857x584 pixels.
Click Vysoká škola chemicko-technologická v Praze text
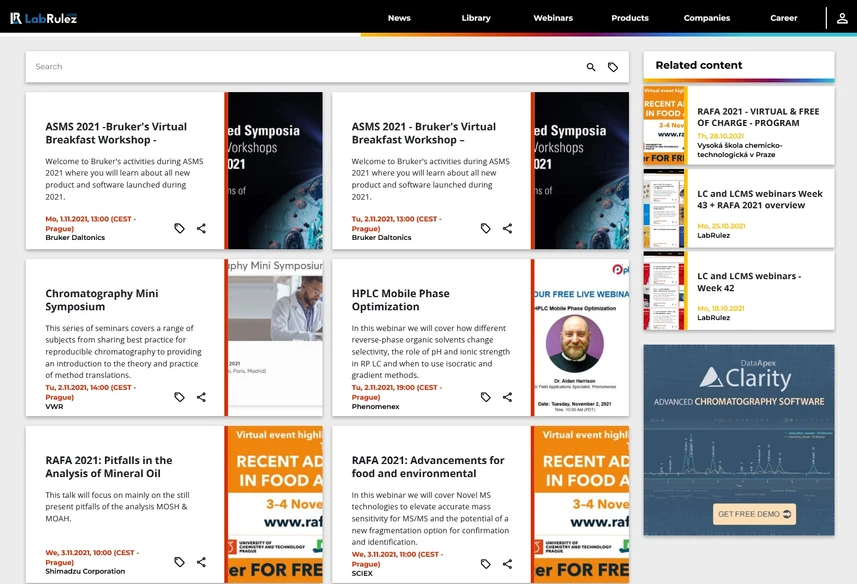(x=739, y=150)
